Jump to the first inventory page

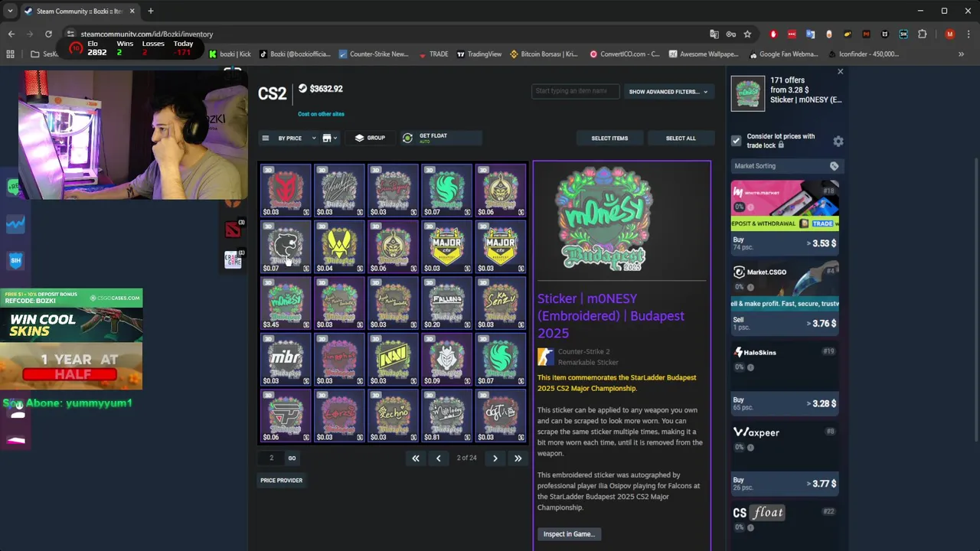point(415,458)
